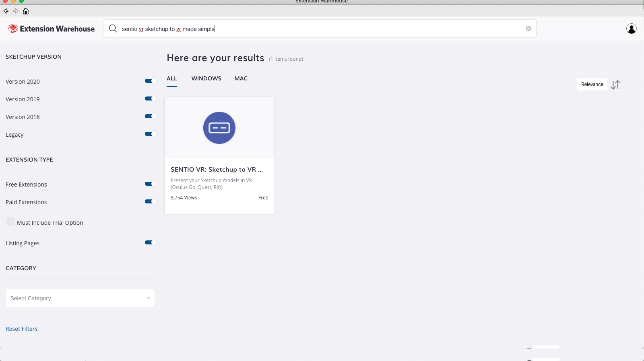Switch to the MAC tab

(x=241, y=78)
